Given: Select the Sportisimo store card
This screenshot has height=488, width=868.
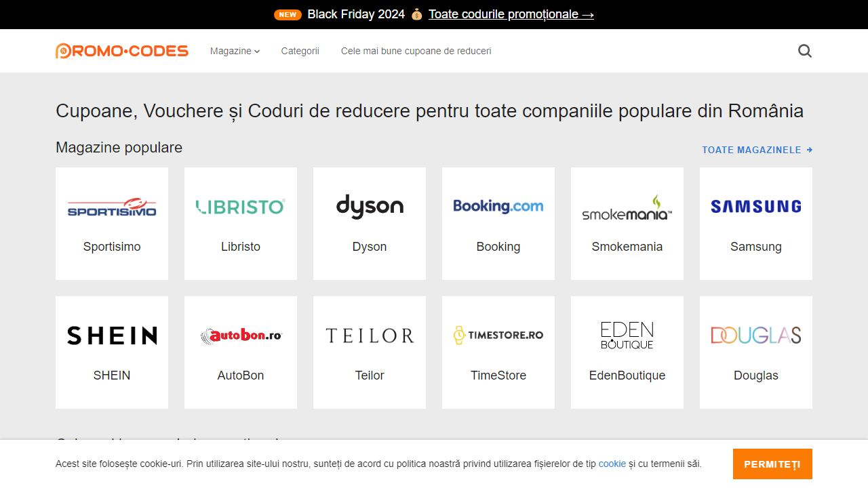Looking at the screenshot, I should [x=112, y=224].
